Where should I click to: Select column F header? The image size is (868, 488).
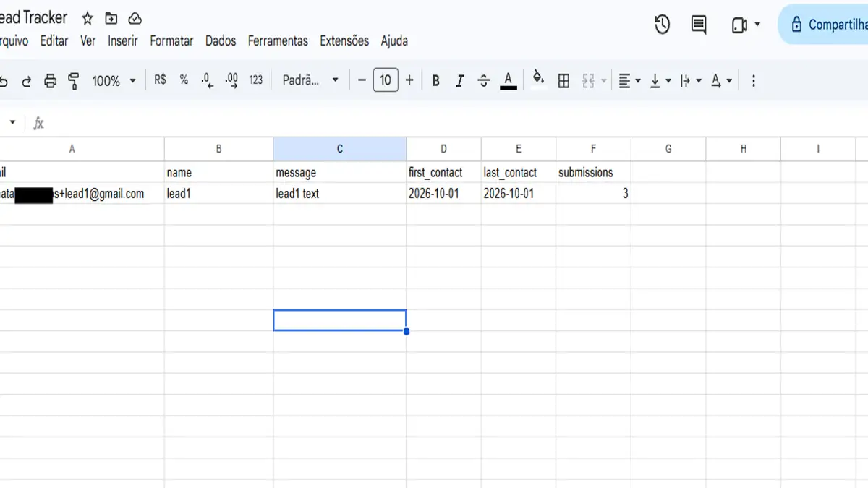(x=593, y=149)
